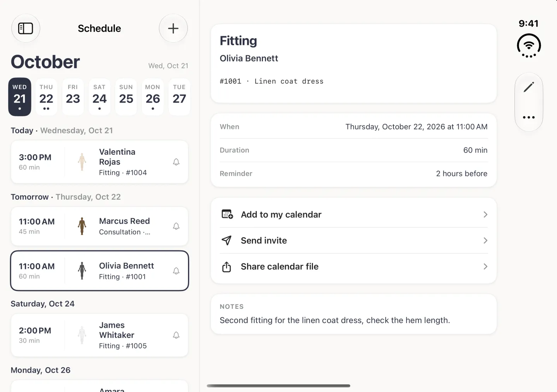
Task: Toggle the sidebar panel icon
Action: pyautogui.click(x=26, y=28)
